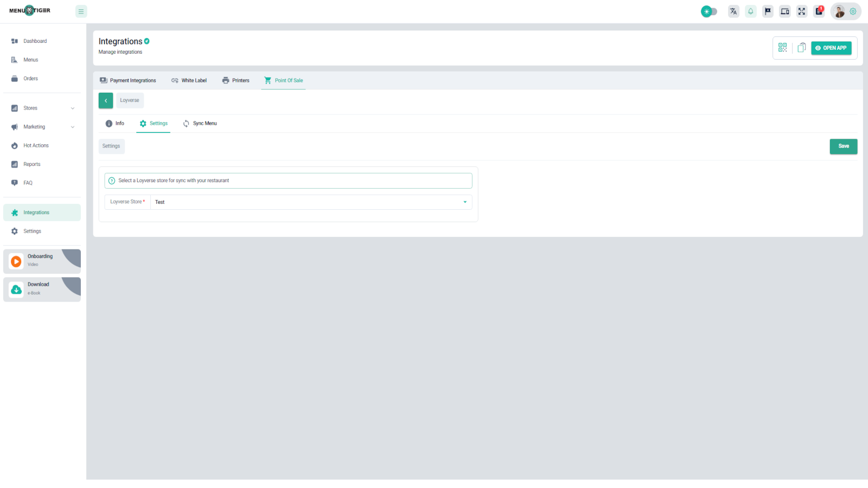
Task: Switch to the Sync Menu tab
Action: 200,124
